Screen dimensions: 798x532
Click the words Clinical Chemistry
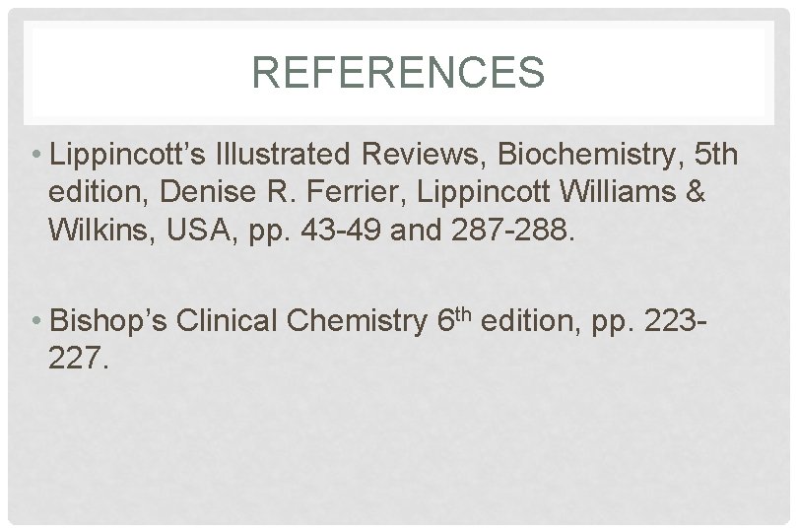(x=301, y=322)
